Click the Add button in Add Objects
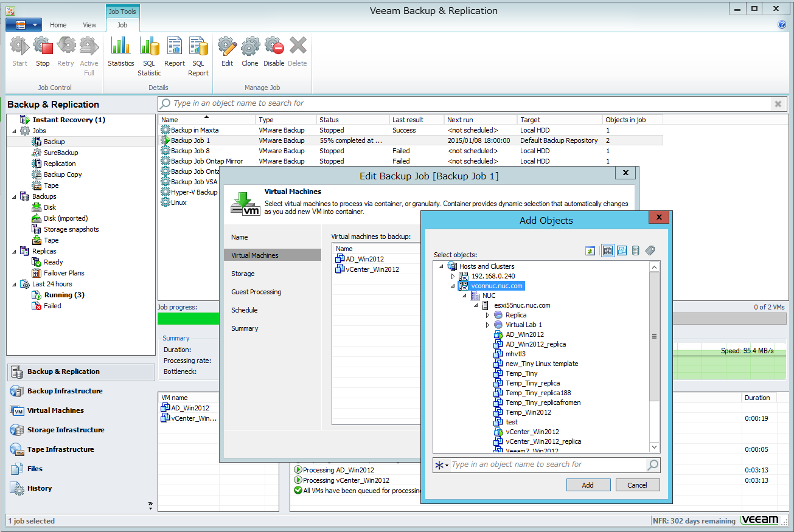 tap(588, 485)
